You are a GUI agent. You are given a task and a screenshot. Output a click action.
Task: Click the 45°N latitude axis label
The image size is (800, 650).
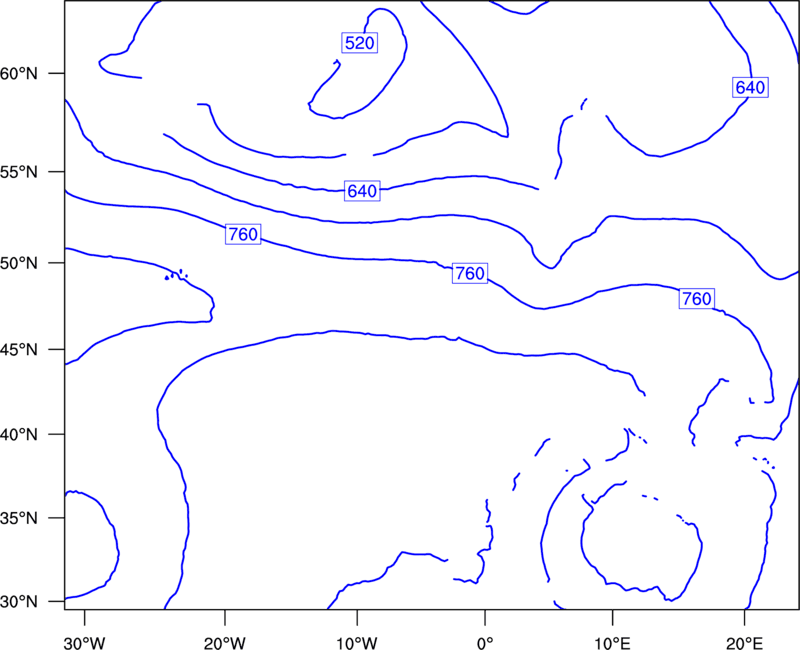pyautogui.click(x=19, y=350)
